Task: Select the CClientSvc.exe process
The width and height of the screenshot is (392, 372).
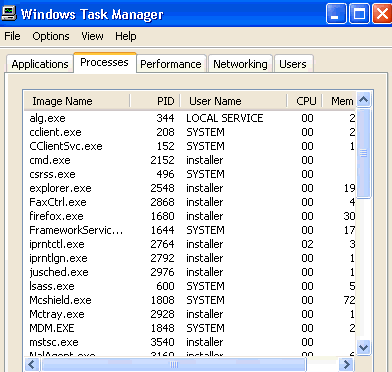Action: pyautogui.click(x=190, y=146)
